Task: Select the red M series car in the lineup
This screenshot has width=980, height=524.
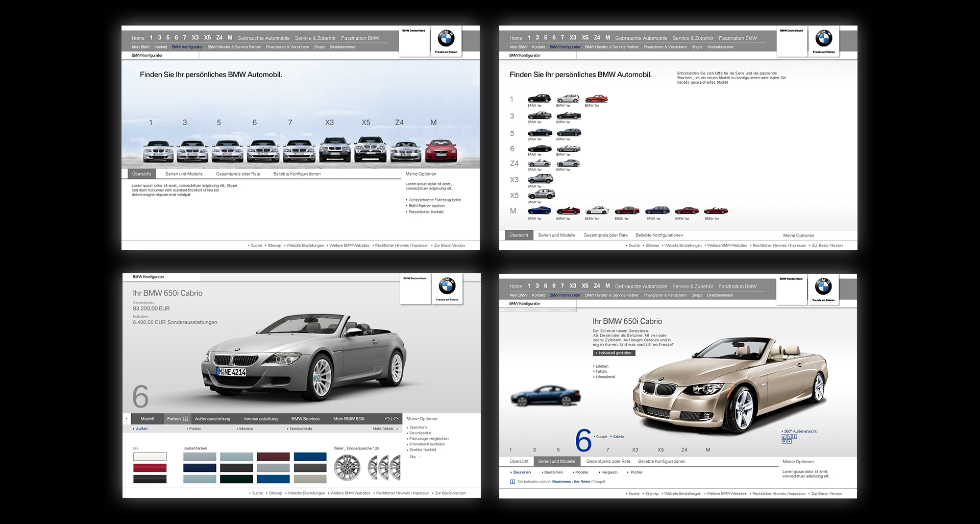Action: [x=442, y=151]
